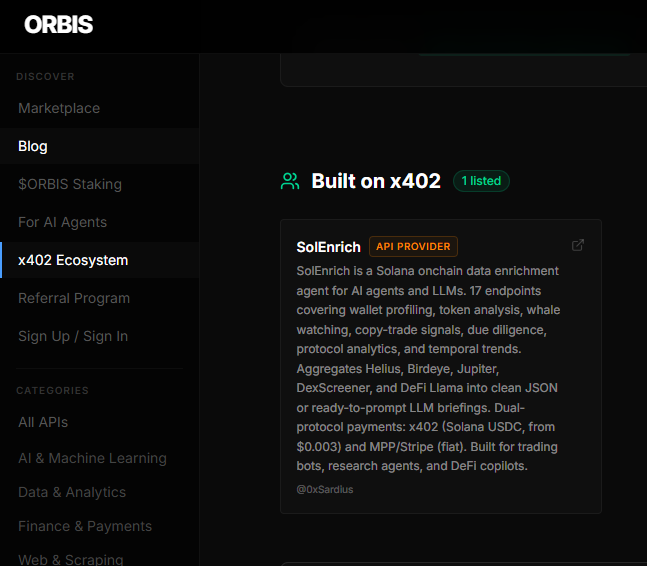
Task: Click the API PROVIDER tag
Action: [x=413, y=246]
